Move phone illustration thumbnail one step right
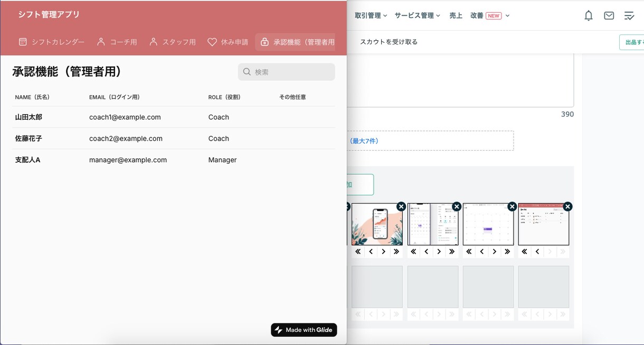Image resolution: width=644 pixels, height=345 pixels. pyautogui.click(x=384, y=251)
